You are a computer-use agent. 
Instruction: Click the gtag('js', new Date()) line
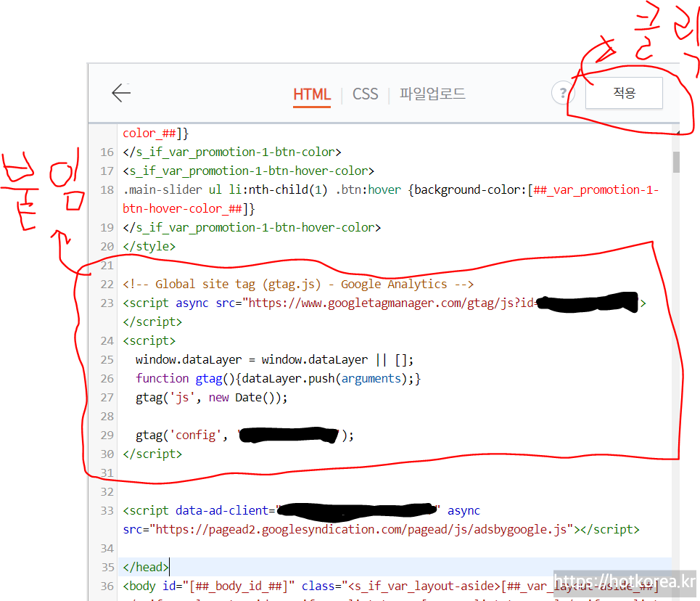coord(212,398)
